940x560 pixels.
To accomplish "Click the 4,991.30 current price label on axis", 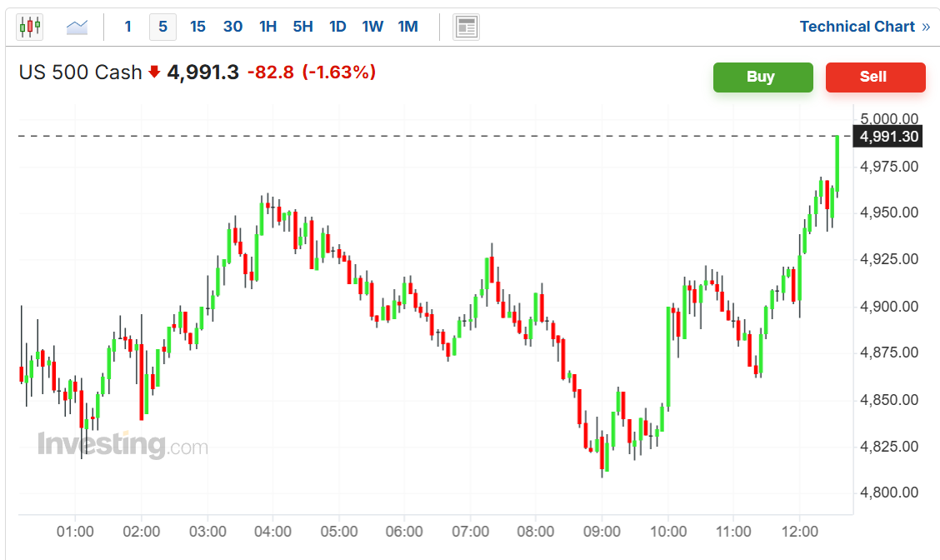I will (887, 137).
